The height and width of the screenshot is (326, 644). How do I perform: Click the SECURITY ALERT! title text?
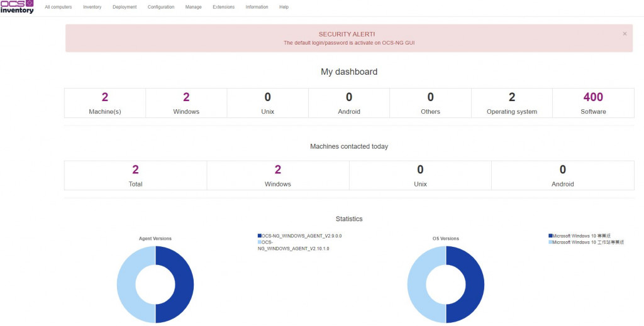click(x=347, y=34)
